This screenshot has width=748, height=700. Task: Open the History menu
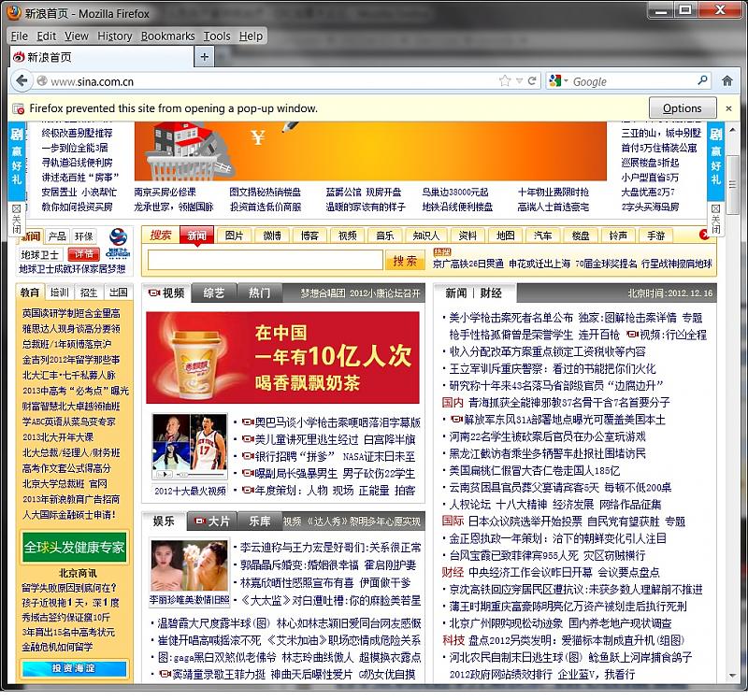coord(114,36)
